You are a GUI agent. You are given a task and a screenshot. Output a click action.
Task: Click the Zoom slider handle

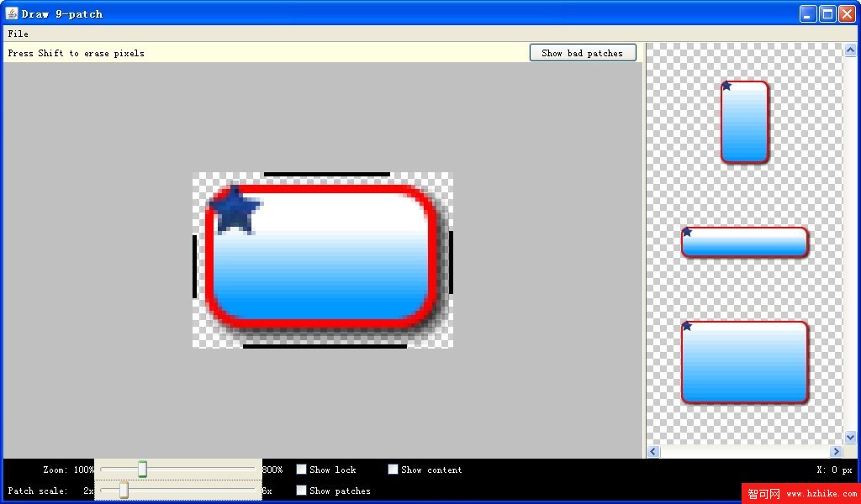pyautogui.click(x=142, y=470)
